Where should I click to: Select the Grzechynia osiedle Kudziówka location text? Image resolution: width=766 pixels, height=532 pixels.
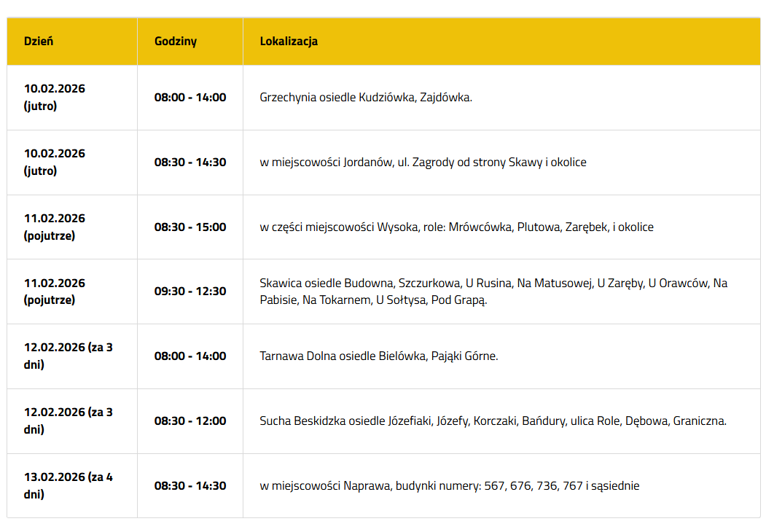pyautogui.click(x=366, y=98)
